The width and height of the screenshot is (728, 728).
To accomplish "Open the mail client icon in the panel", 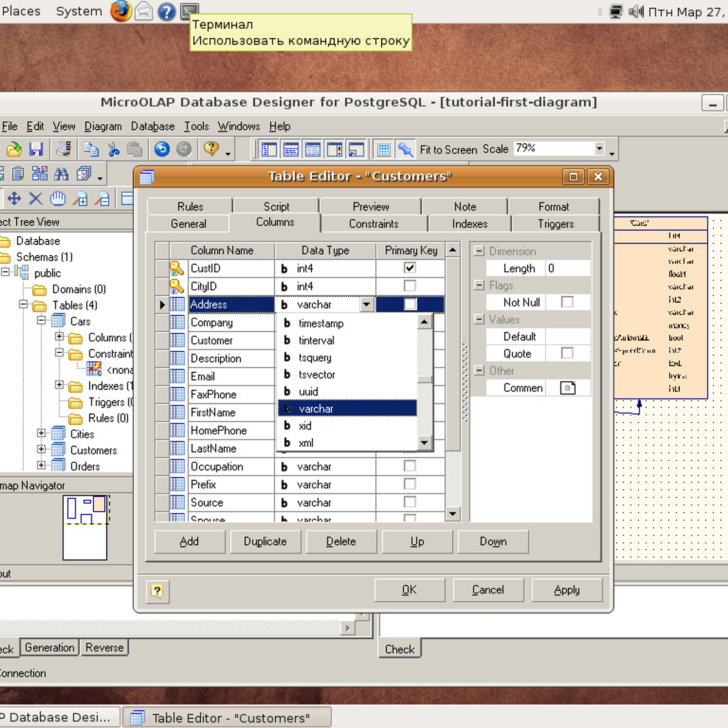I will [x=144, y=11].
